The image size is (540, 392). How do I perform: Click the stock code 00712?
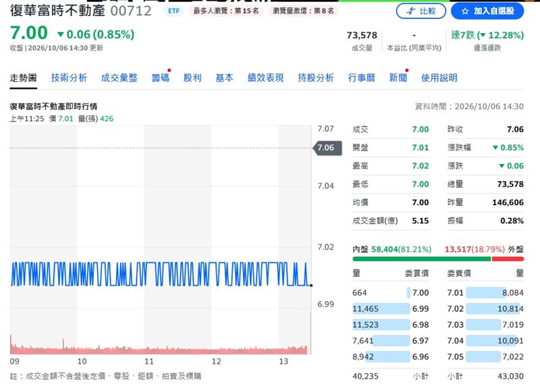131,11
